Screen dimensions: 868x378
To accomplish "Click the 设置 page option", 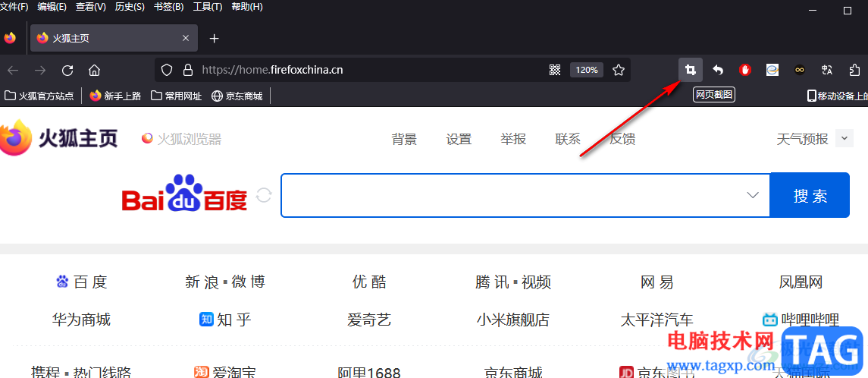I will click(459, 139).
